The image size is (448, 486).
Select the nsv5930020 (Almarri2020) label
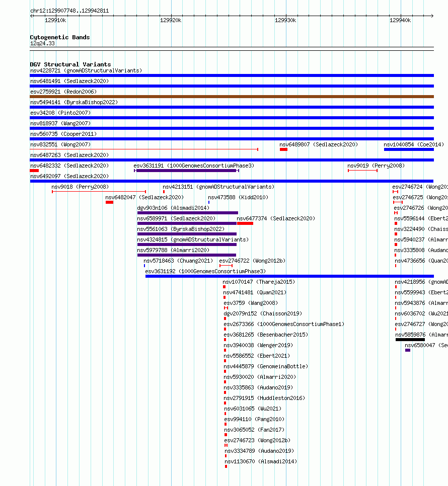[260, 377]
